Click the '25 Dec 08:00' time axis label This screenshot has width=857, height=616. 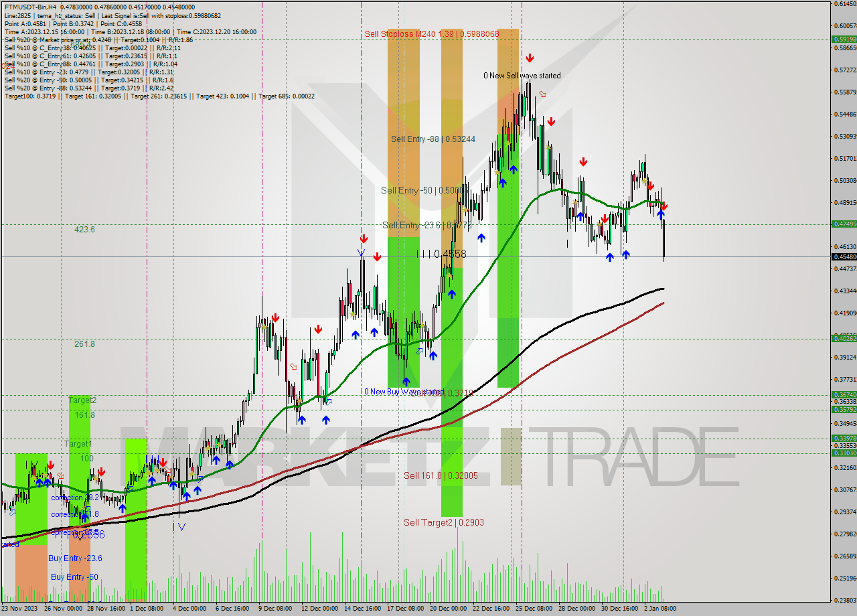(x=534, y=609)
